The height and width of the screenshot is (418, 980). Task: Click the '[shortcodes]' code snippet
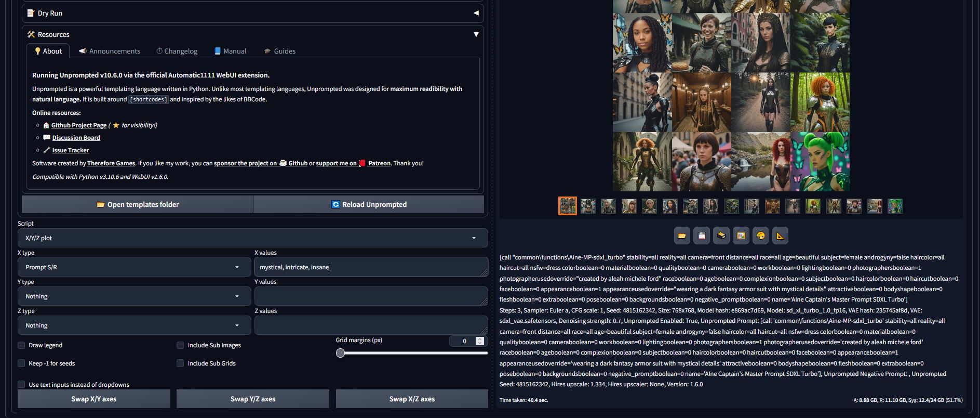(x=149, y=99)
